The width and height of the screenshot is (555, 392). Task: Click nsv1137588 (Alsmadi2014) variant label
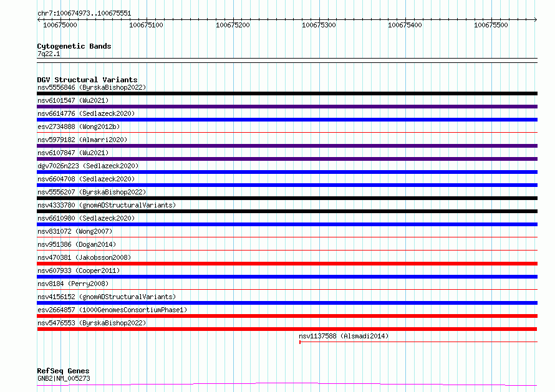[344, 336]
